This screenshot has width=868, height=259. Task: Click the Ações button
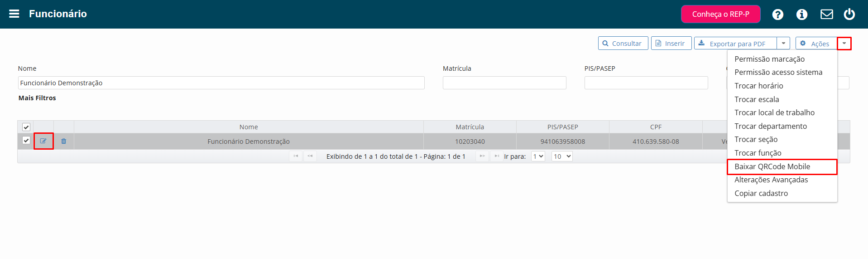tap(816, 43)
